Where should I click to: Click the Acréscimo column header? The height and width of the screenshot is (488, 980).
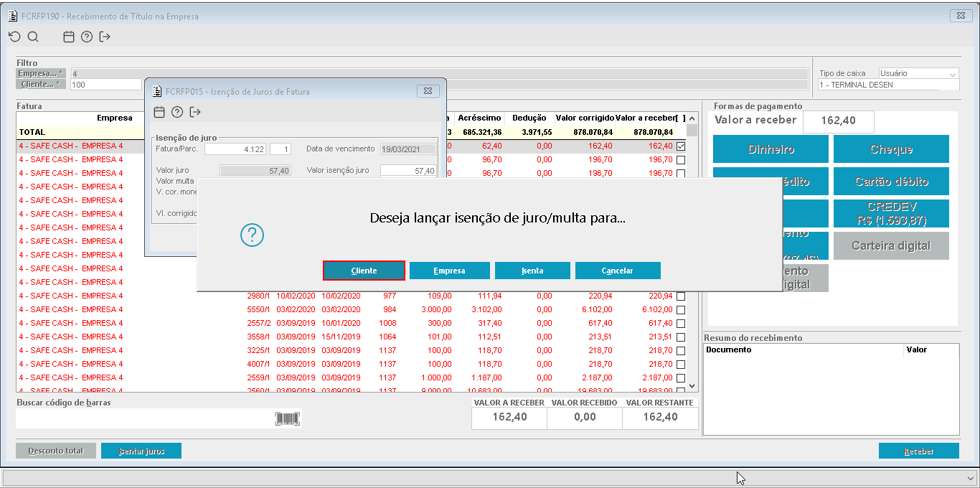[x=479, y=118]
